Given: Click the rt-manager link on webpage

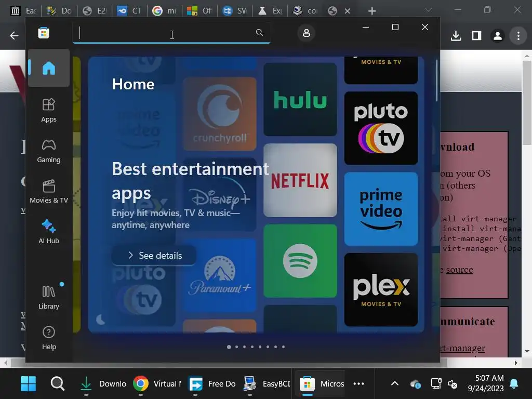Looking at the screenshot, I should (463, 348).
